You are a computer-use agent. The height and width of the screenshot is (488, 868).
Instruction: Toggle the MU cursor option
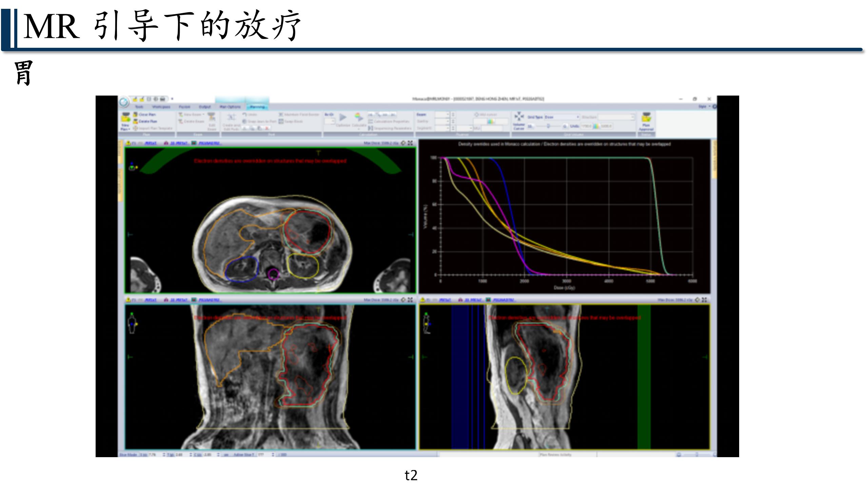486,115
